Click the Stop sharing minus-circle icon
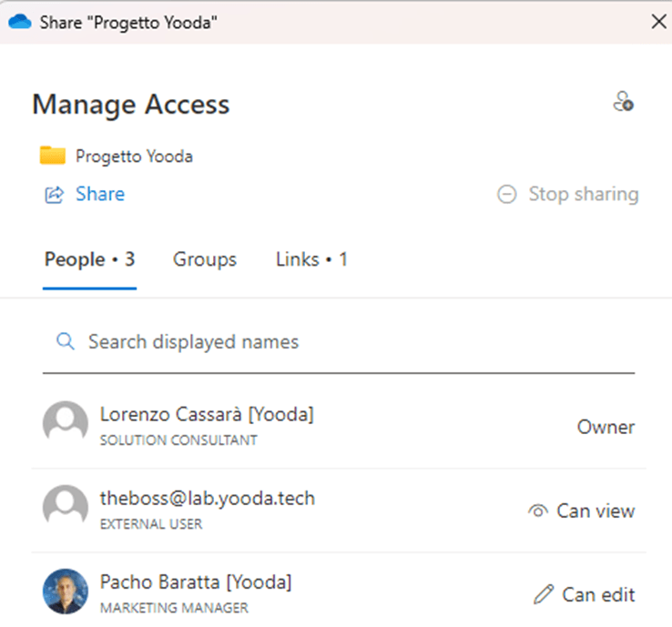This screenshot has width=672, height=627. pyautogui.click(x=506, y=195)
